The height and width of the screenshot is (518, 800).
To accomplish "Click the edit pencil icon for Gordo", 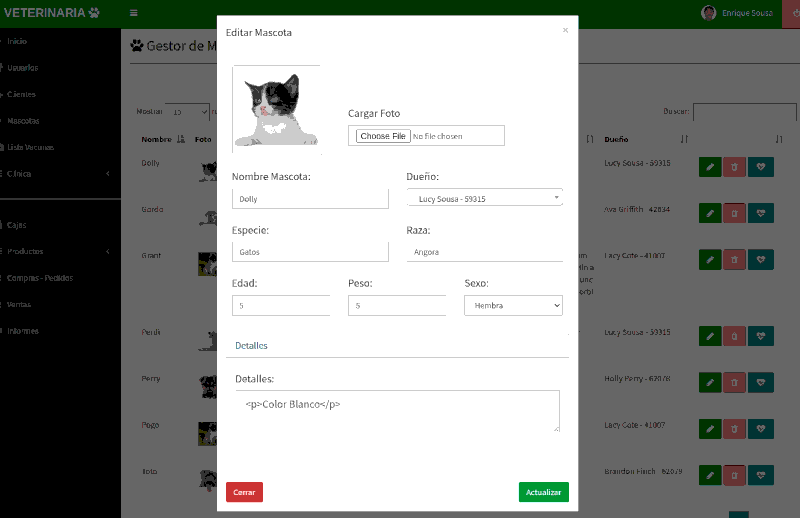I will coord(710,213).
